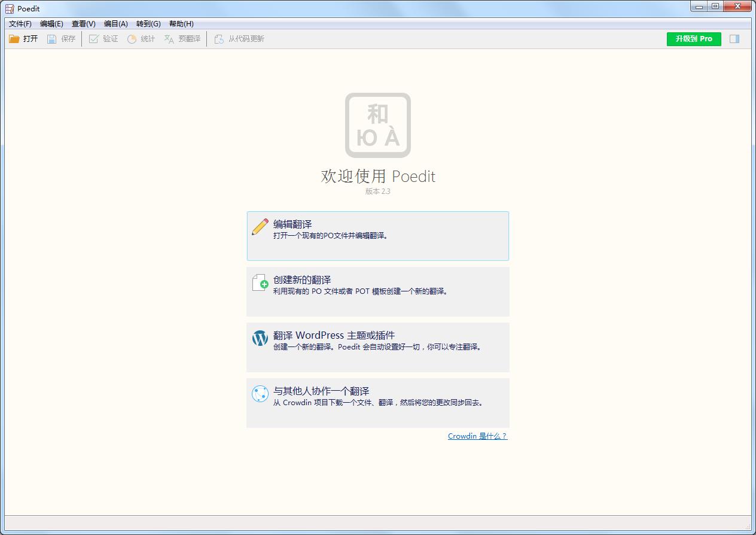Maximize the Poedit window
Viewport: 756px width, 535px height.
715,7
